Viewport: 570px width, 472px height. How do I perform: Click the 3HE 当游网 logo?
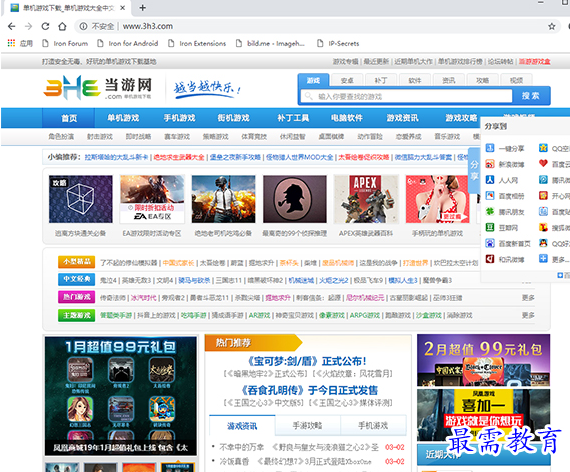click(97, 88)
